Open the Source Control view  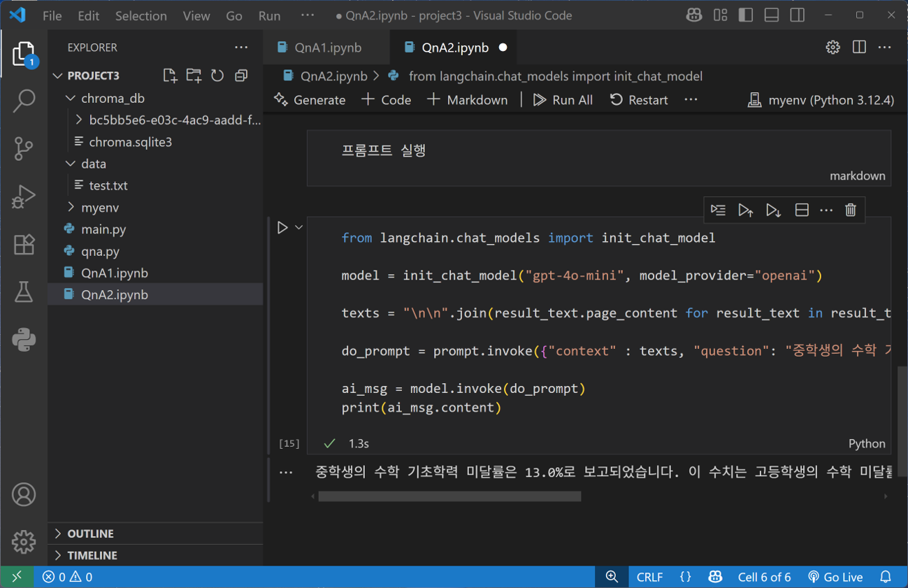24,148
